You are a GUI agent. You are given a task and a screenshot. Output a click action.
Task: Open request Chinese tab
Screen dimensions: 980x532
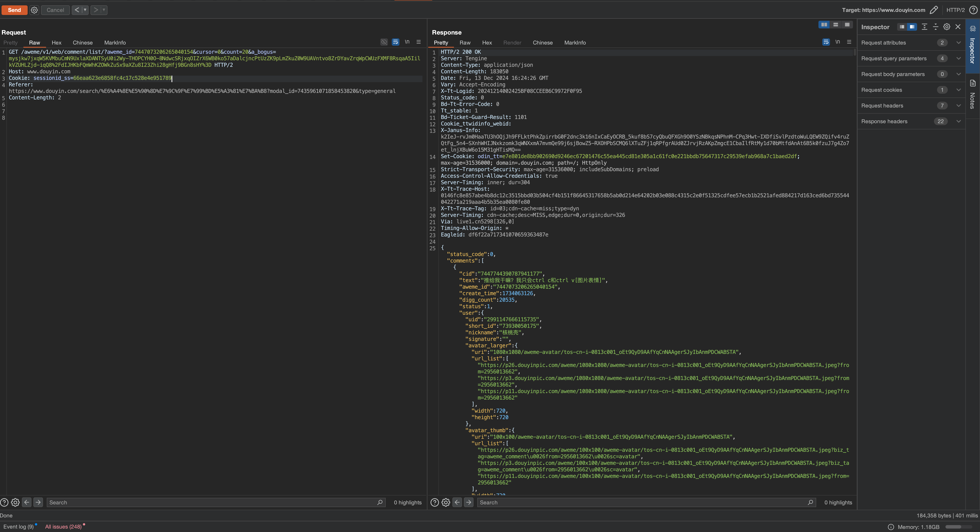[x=82, y=43]
